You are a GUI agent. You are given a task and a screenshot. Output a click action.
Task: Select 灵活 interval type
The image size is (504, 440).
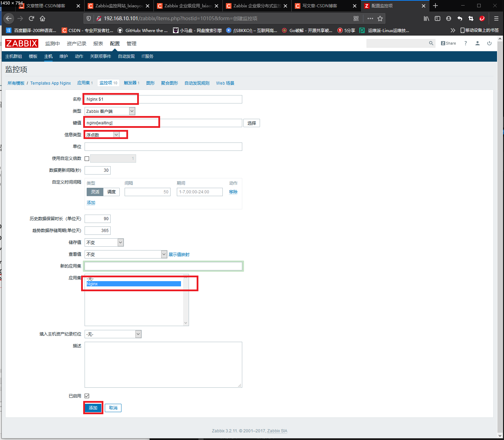point(95,192)
